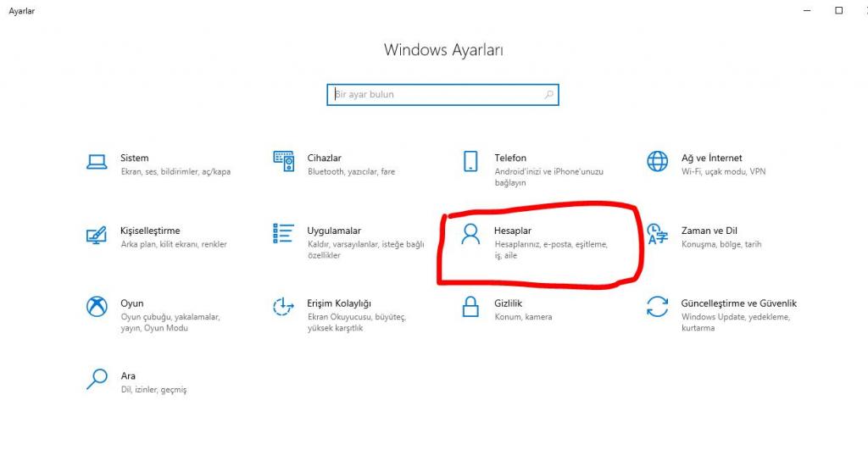Open the Sistem settings label
Viewport: 868px width, 456px height.
(x=135, y=158)
